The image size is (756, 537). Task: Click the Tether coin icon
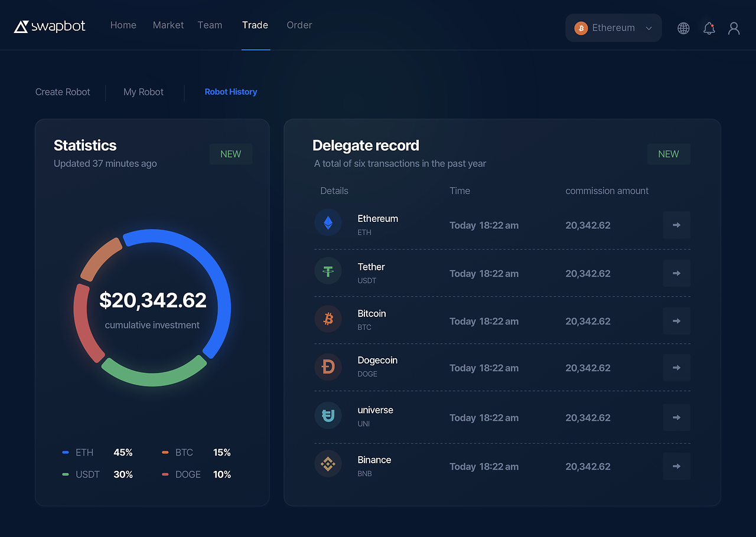point(328,271)
